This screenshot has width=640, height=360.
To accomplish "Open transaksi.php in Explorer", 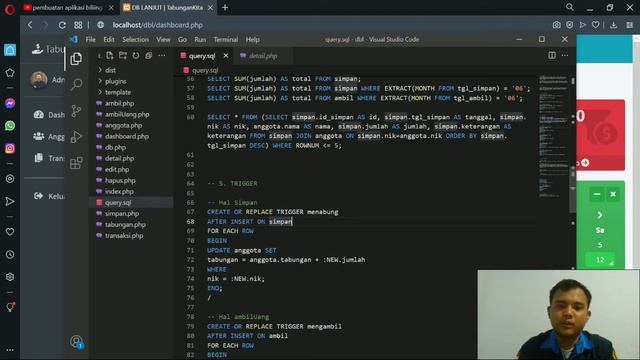I will pos(124,236).
